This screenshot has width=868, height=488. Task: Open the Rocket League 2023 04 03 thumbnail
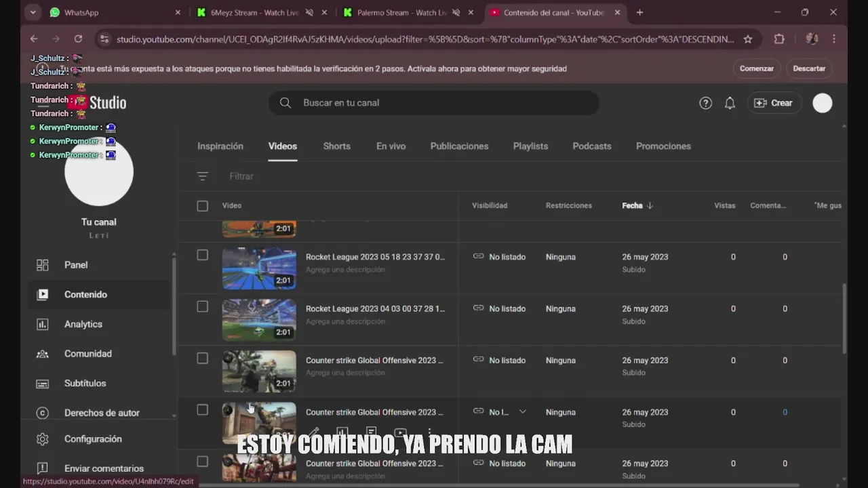[259, 320]
